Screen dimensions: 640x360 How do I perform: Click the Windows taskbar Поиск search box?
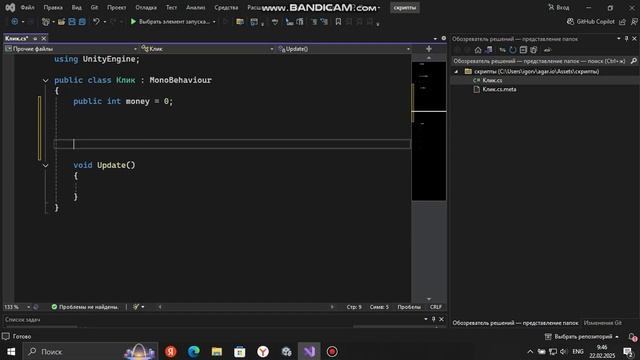(x=90, y=351)
